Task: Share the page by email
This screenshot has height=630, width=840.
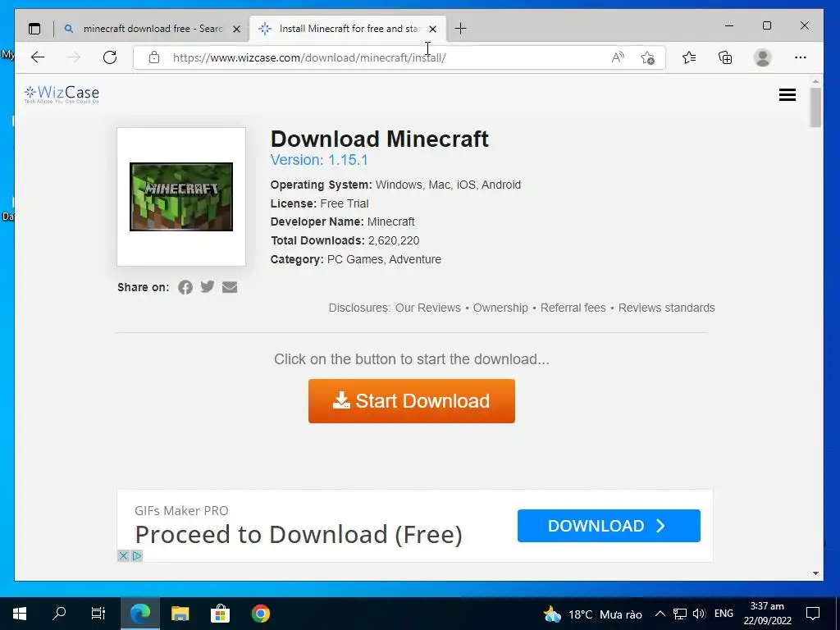Action: pos(230,287)
